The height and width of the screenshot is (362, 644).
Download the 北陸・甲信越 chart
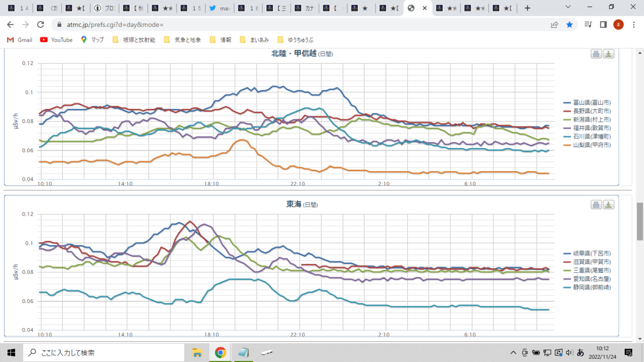[x=609, y=54]
